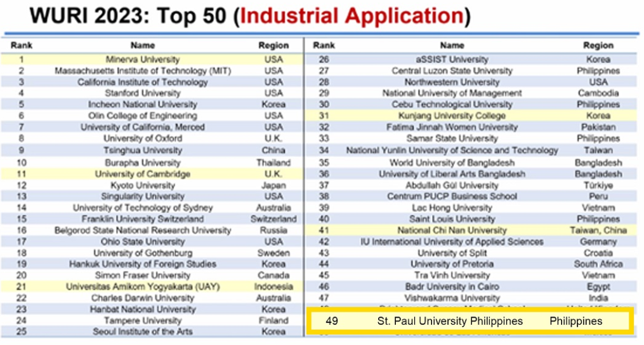Screen dimensions: 644x345
Task: Select "Centrum PUCP Business School" row
Action: (x=471, y=196)
